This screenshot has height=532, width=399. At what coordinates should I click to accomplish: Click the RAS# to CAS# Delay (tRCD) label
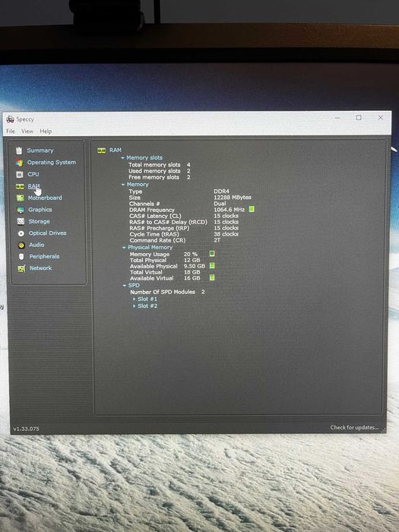coord(168,222)
